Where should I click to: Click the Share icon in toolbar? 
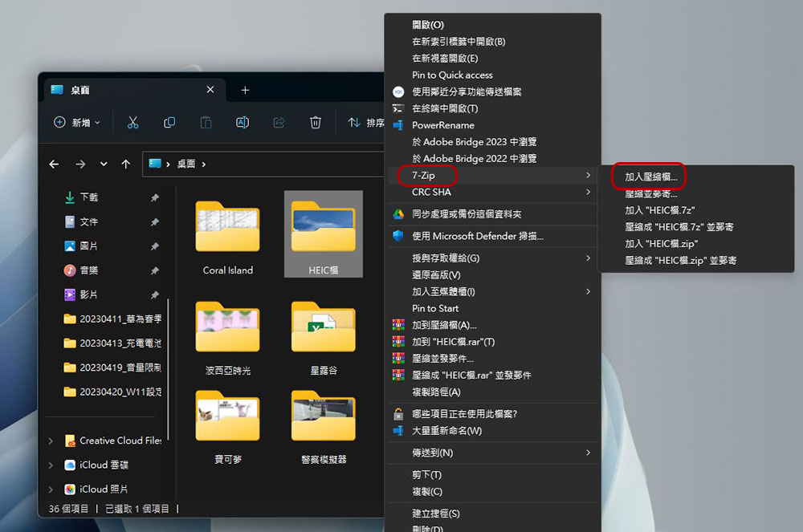tap(279, 122)
